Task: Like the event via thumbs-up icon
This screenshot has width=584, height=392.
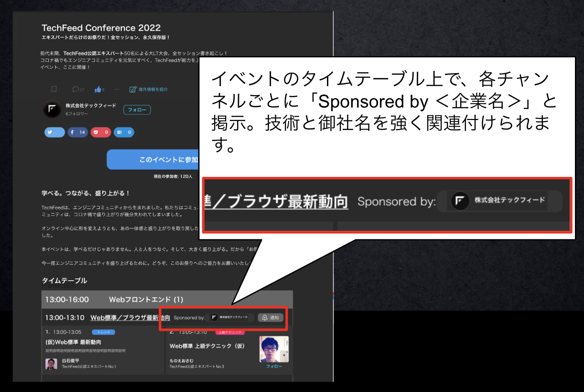Action: tap(99, 89)
